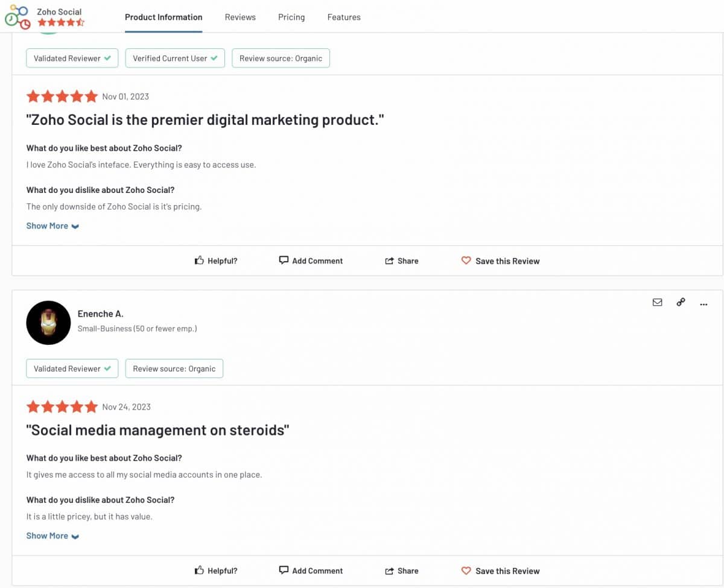
Task: Click thumbs-up Helpful on Nov 01 review
Action: pos(216,261)
